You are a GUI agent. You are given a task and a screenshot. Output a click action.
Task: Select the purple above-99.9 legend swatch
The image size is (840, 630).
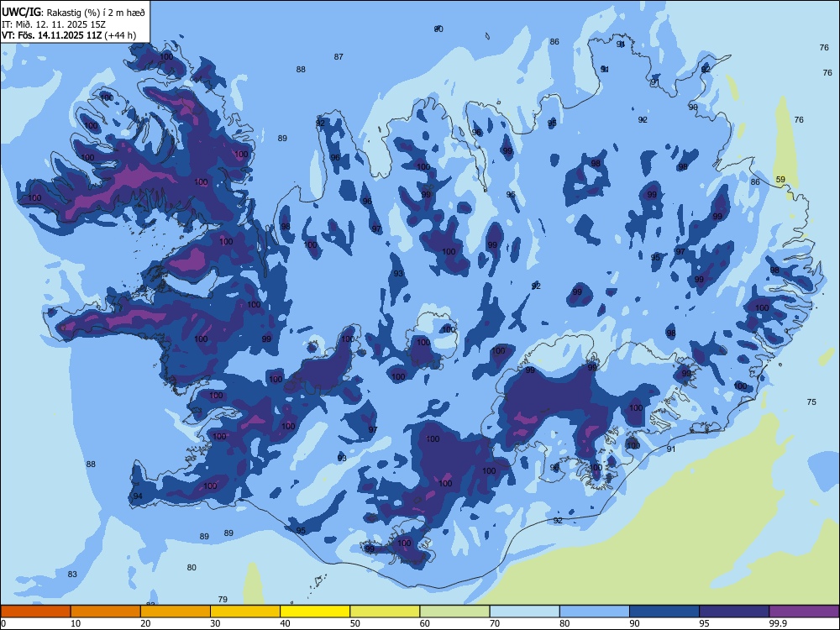point(804,612)
